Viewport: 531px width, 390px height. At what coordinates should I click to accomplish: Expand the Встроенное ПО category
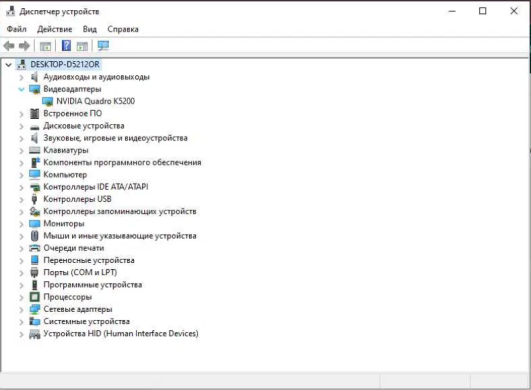(x=21, y=114)
